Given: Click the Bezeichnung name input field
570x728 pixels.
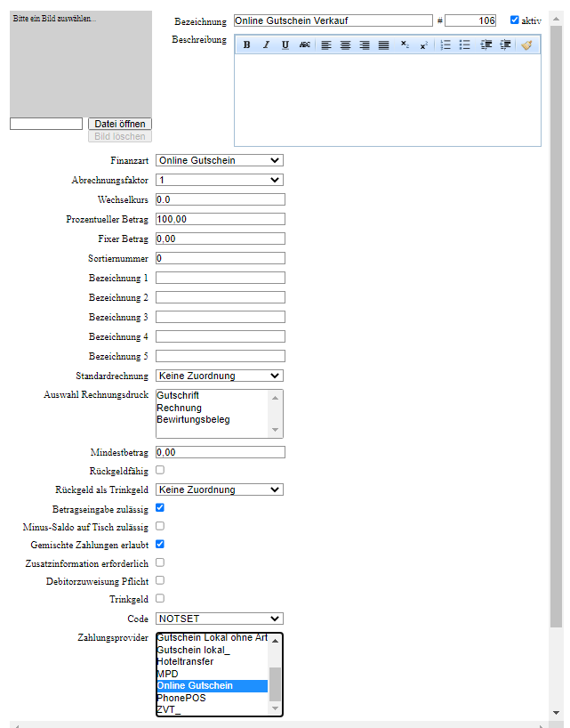Looking at the screenshot, I should point(333,20).
